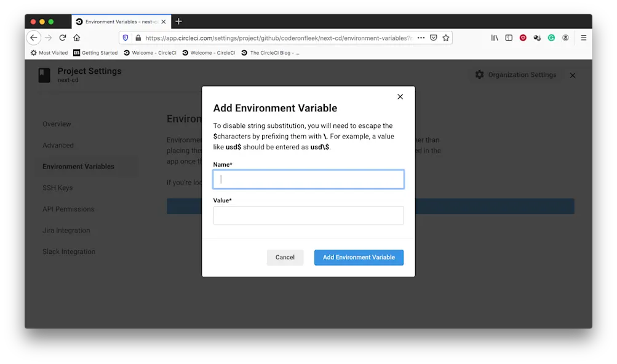This screenshot has height=364, width=617.
Task: Toggle the browser sidebar icon
Action: [x=508, y=38]
